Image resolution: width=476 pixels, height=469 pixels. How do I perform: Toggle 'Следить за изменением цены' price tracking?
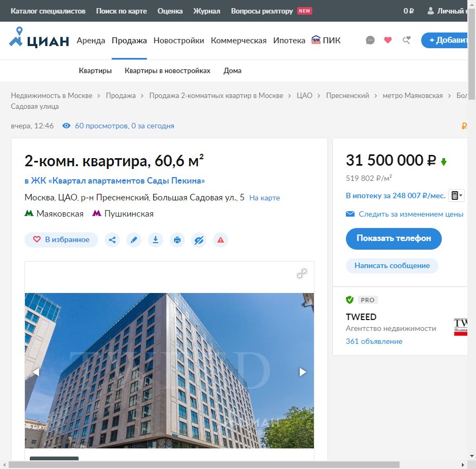pyautogui.click(x=410, y=214)
